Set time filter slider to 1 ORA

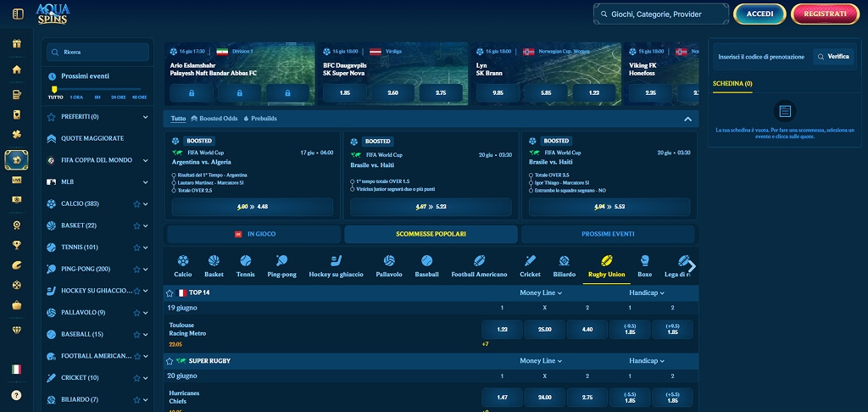point(76,97)
